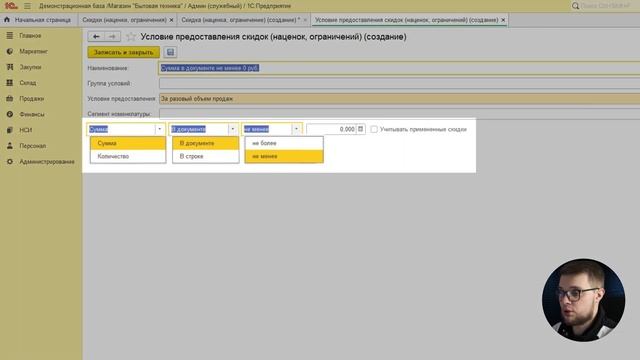This screenshot has height=360, width=640.
Task: Click the search magnifier icon
Action: [x=576, y=6]
